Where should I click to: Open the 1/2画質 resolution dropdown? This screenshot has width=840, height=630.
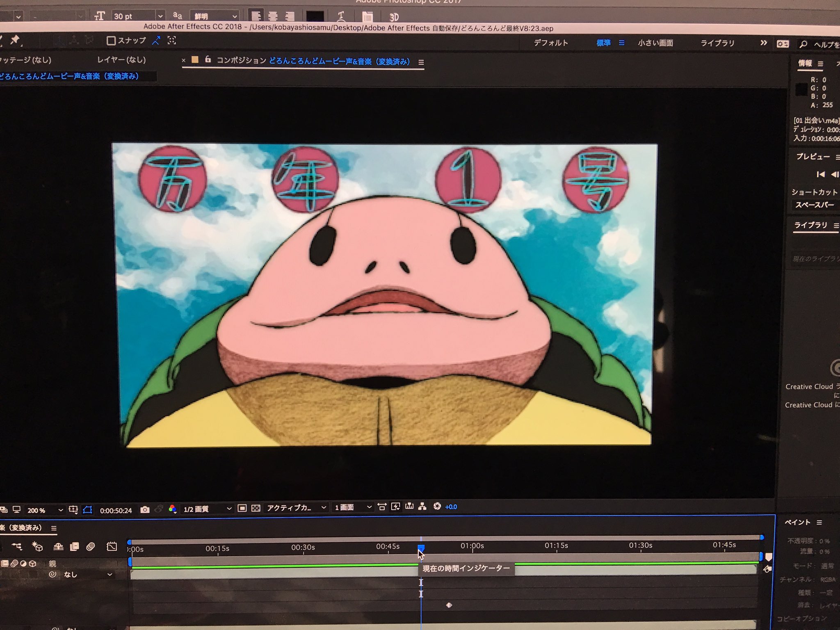207,509
